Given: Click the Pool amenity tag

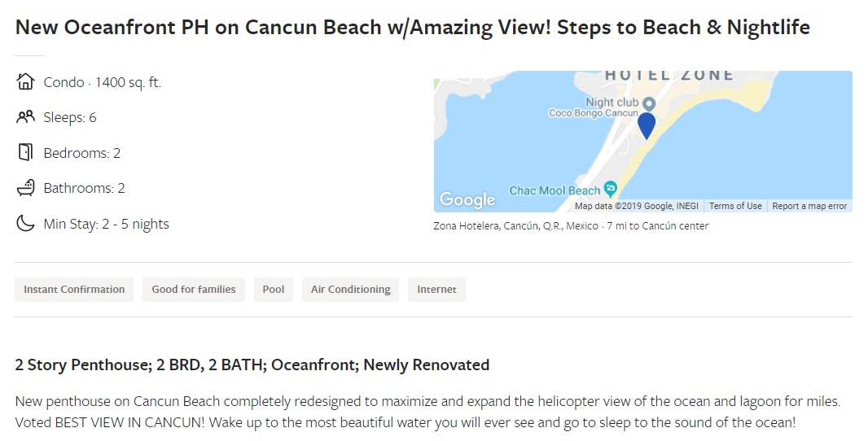Looking at the screenshot, I should [x=274, y=290].
